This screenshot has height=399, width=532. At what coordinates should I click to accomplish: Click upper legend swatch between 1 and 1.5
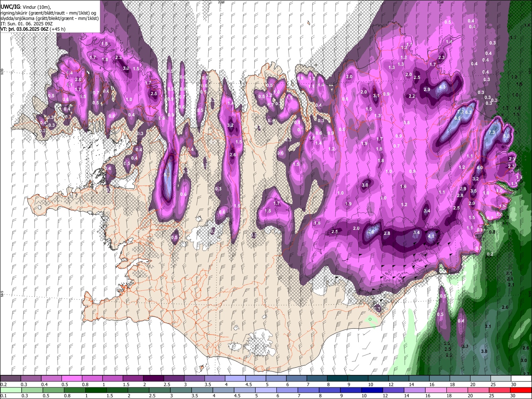pyautogui.click(x=112, y=378)
